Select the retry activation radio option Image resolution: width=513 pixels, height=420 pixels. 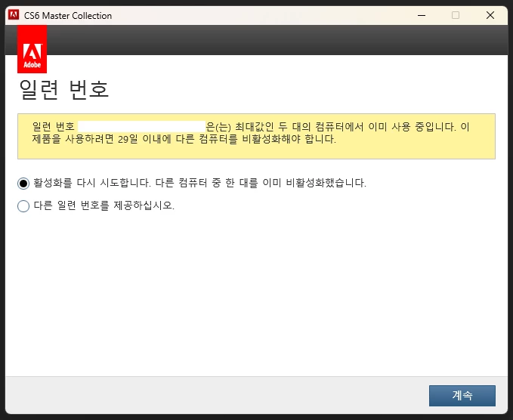click(x=23, y=183)
